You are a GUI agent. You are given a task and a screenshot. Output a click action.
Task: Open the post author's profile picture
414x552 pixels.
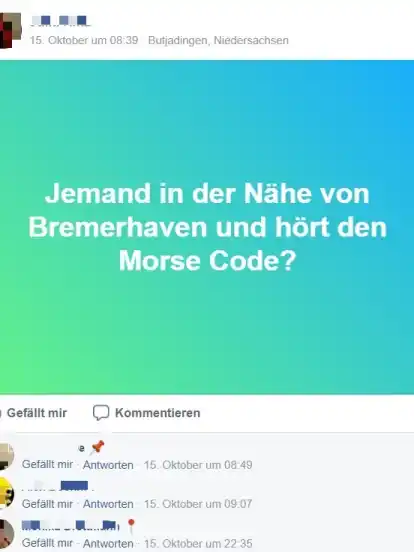click(10, 30)
